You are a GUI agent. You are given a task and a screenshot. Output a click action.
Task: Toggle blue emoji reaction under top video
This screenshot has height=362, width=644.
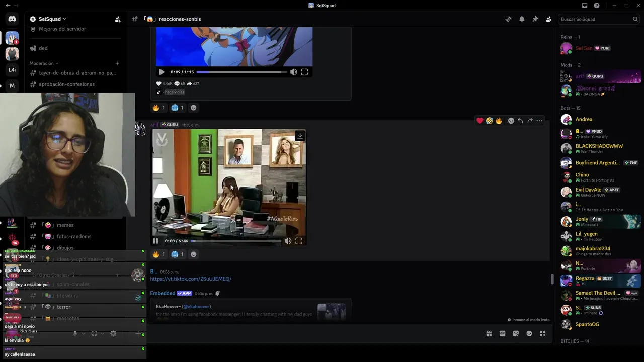coord(178,108)
